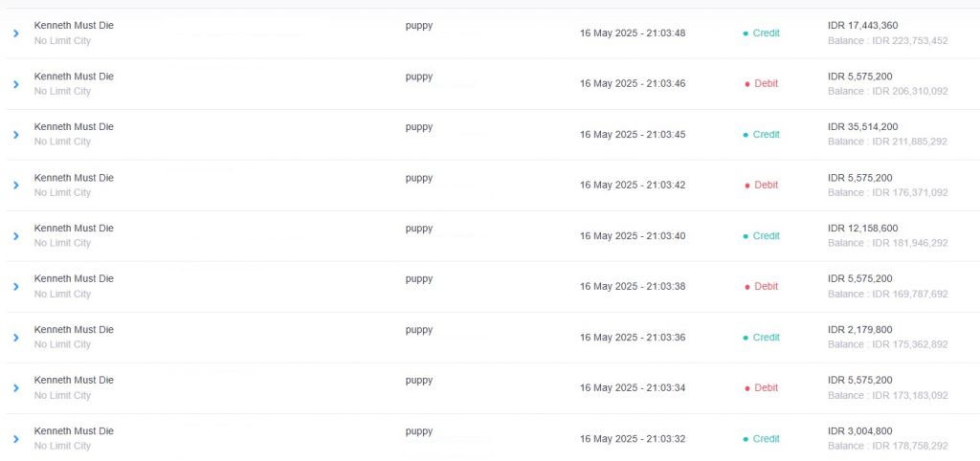Click balance IDR 223,753,452
This screenshot has height=461, width=980.
pos(887,40)
